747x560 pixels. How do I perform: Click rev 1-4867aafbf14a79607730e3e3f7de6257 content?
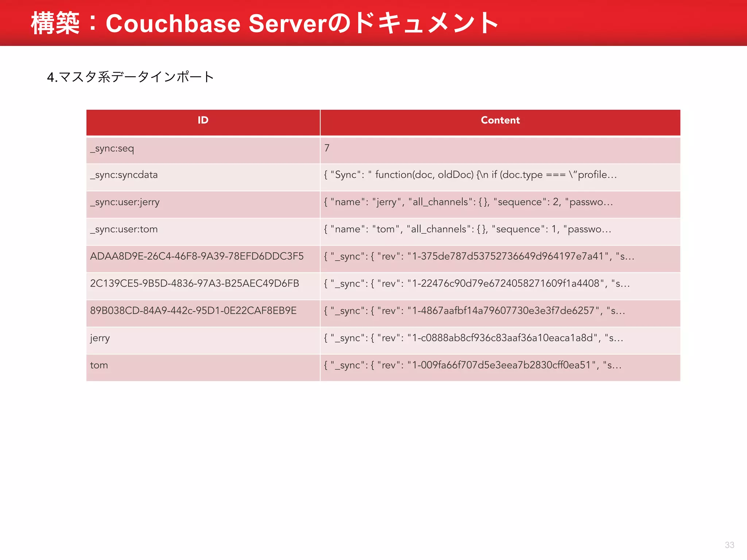[x=500, y=313]
